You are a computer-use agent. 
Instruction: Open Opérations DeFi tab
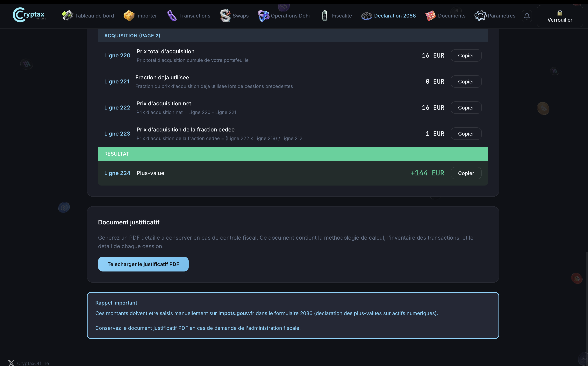pos(284,16)
